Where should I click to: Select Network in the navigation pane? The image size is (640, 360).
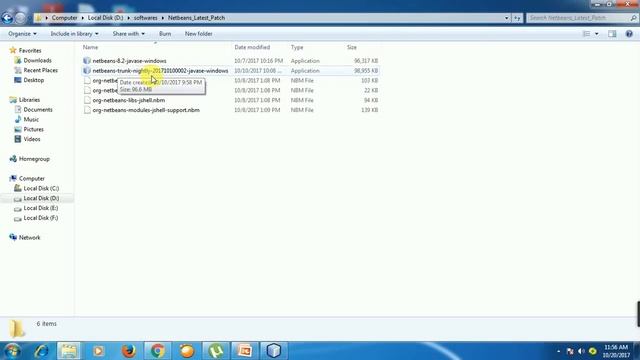point(29,238)
